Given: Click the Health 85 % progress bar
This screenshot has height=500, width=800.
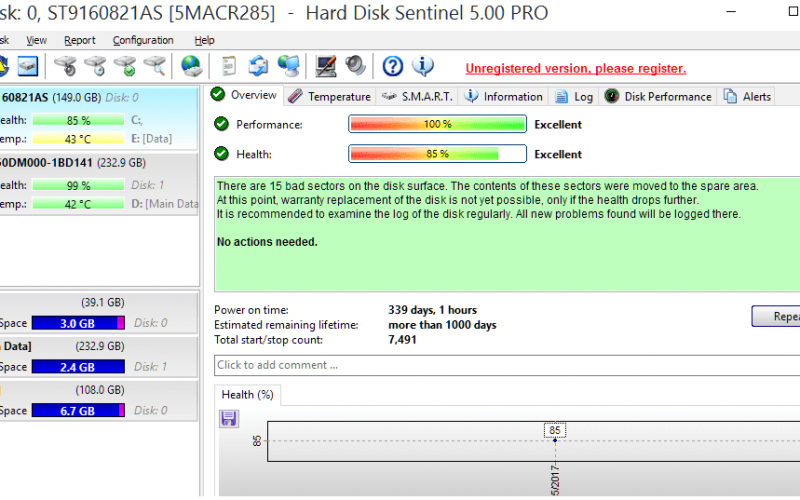Looking at the screenshot, I should tap(437, 154).
